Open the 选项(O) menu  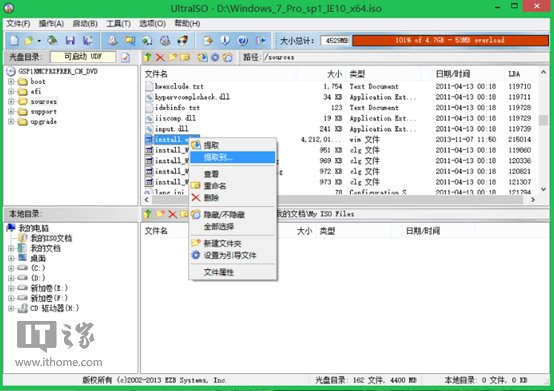(152, 24)
